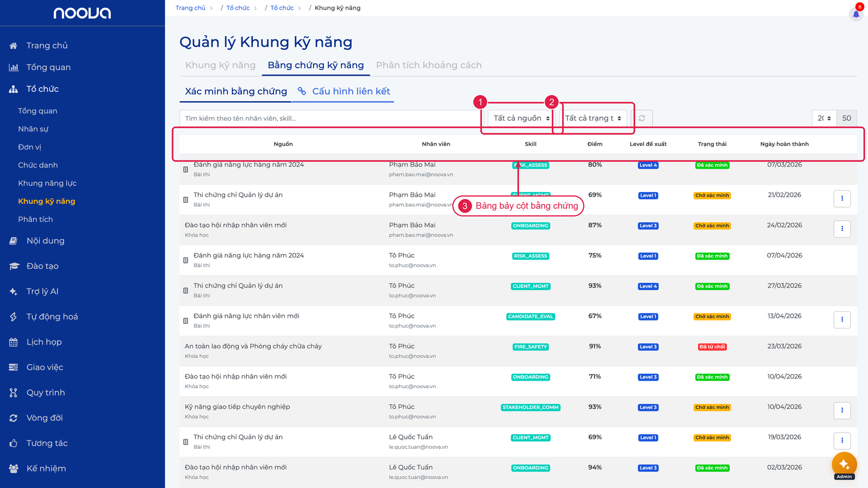Screen dimensions: 868x488
Task: Click the Nguồn column header
Action: (x=283, y=144)
